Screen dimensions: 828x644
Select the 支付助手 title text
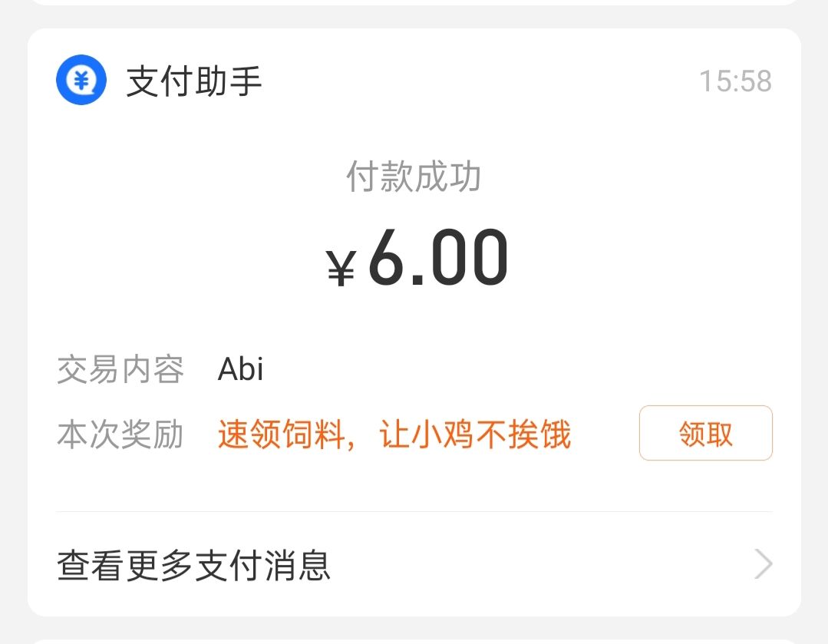(194, 81)
